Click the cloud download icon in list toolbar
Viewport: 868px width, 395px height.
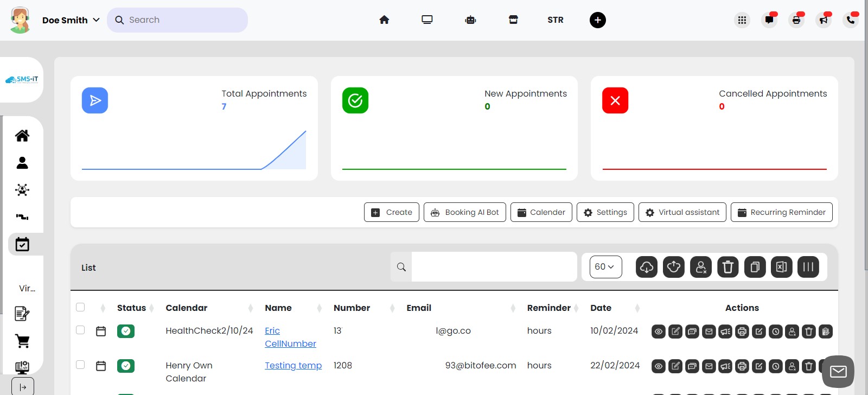(646, 267)
